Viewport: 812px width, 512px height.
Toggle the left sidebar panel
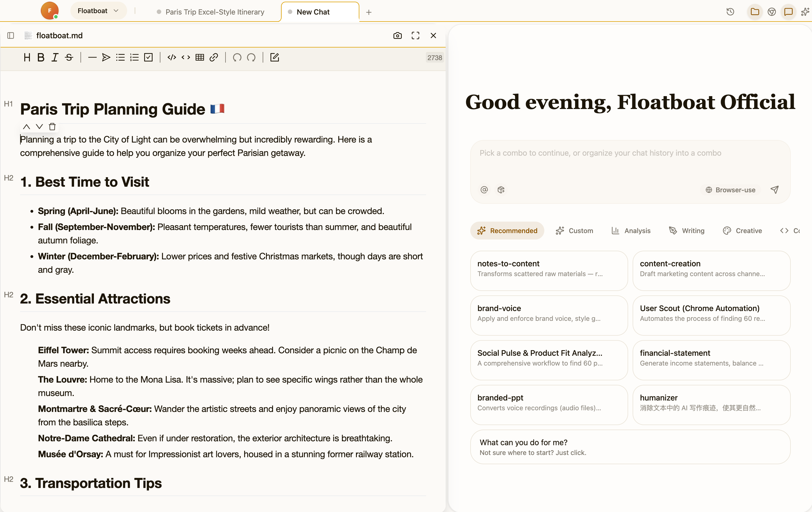click(x=10, y=35)
